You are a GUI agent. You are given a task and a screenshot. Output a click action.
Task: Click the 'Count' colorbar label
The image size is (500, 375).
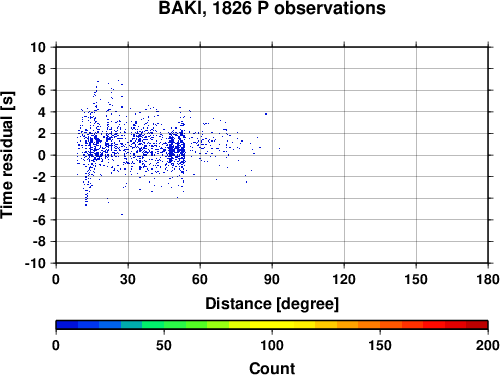[x=272, y=368]
